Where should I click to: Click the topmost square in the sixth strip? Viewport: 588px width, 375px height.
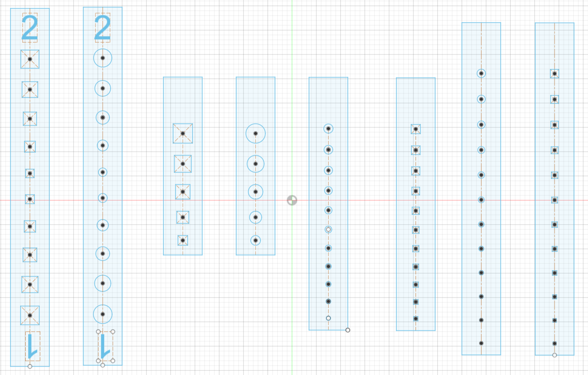(x=416, y=129)
